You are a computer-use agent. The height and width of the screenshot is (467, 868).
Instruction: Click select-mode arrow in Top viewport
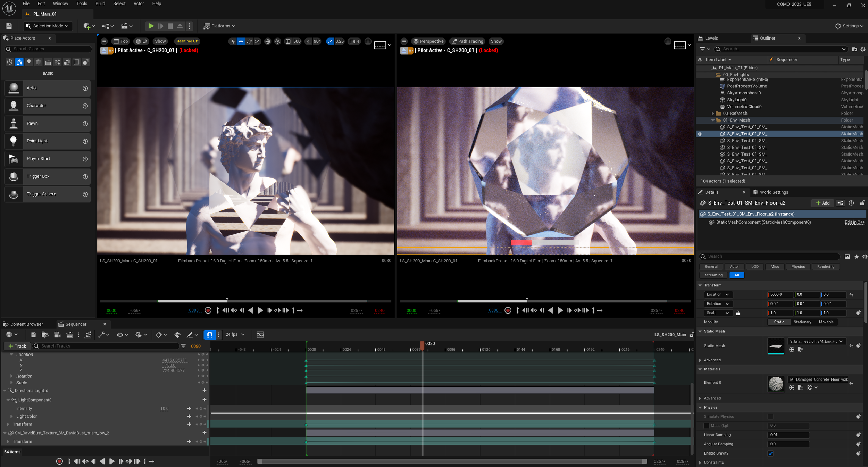233,41
